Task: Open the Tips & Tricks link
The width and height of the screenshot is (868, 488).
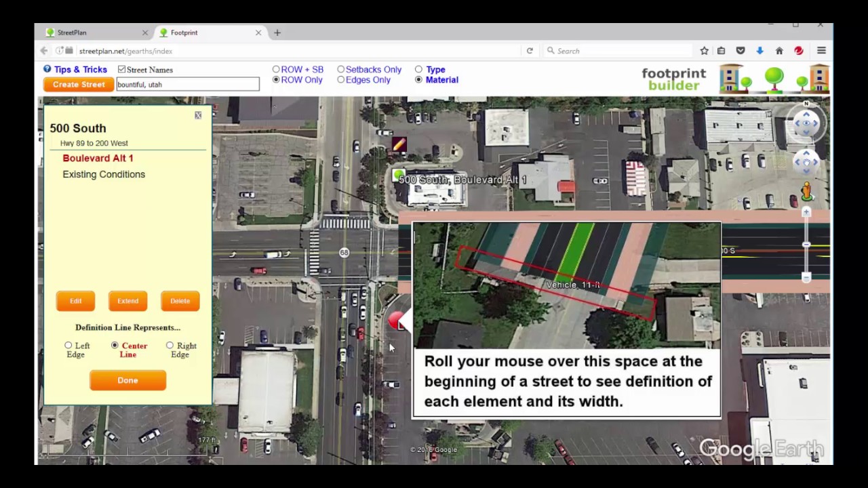Action: point(80,69)
